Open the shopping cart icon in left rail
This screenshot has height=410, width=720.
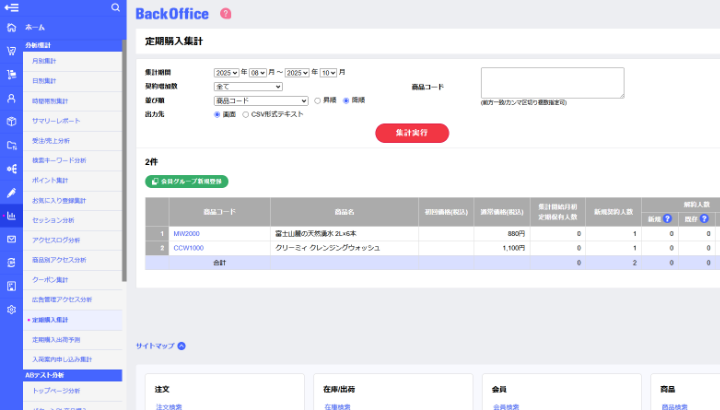pyautogui.click(x=11, y=51)
